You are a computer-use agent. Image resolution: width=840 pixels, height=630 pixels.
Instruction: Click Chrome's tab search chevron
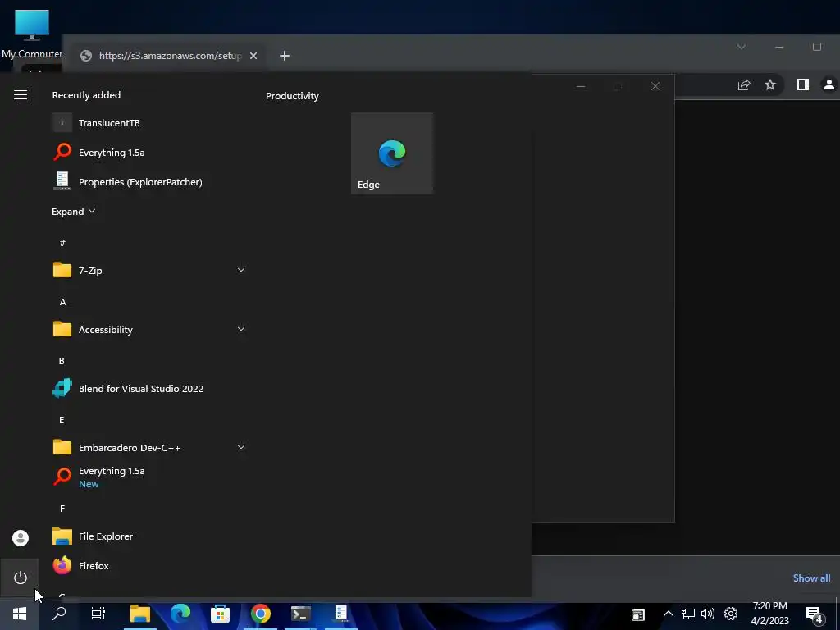tap(741, 47)
